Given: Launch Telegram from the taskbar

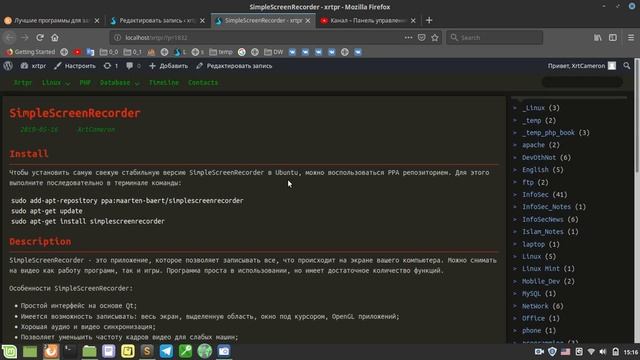Looking at the screenshot, I should click(166, 351).
